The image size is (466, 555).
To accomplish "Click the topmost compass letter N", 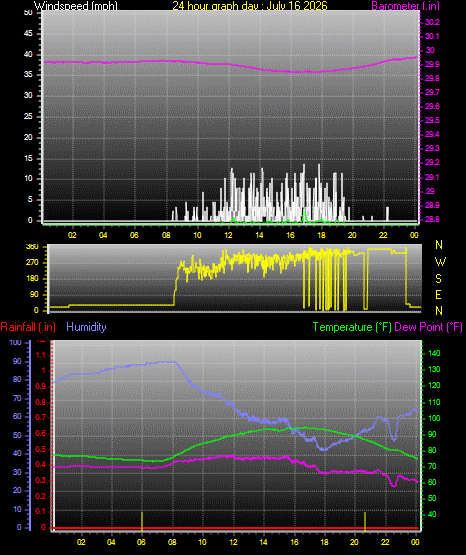I will click(x=439, y=245).
